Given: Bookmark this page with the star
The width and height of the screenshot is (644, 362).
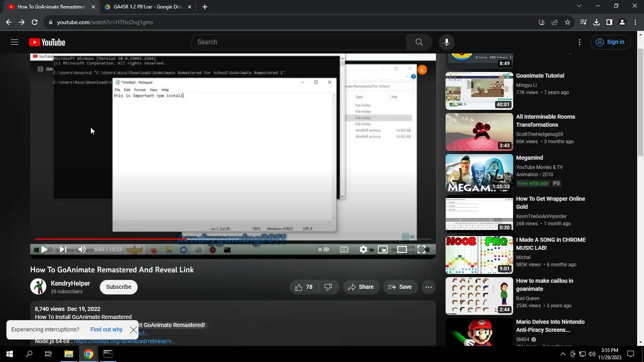Looking at the screenshot, I should (568, 22).
